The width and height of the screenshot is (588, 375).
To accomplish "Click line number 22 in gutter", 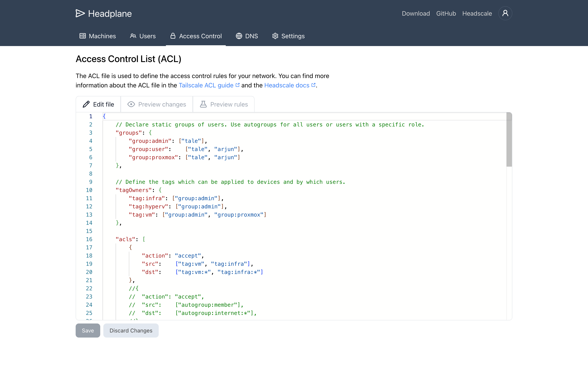I will coord(89,289).
